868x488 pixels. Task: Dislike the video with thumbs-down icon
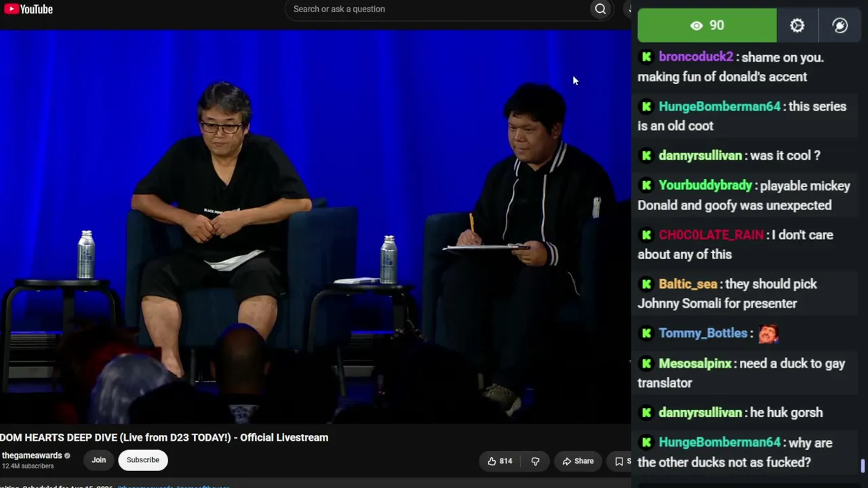pyautogui.click(x=535, y=461)
